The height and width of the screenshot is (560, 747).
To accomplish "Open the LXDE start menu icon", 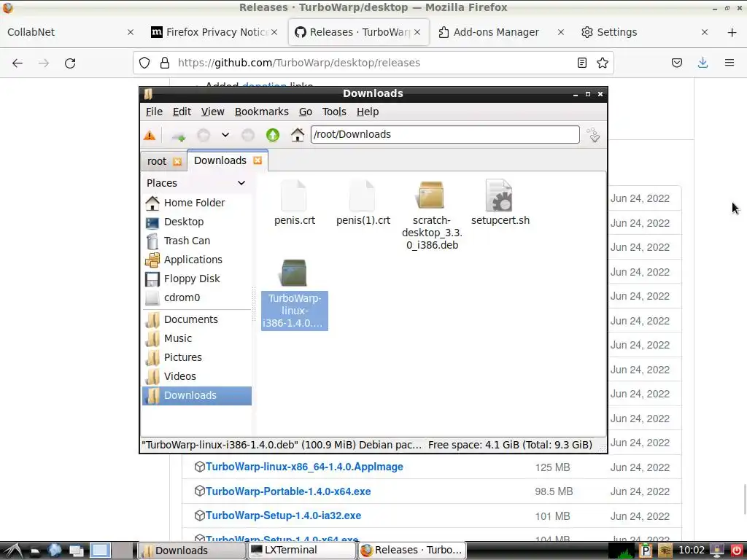I will coord(13,551).
